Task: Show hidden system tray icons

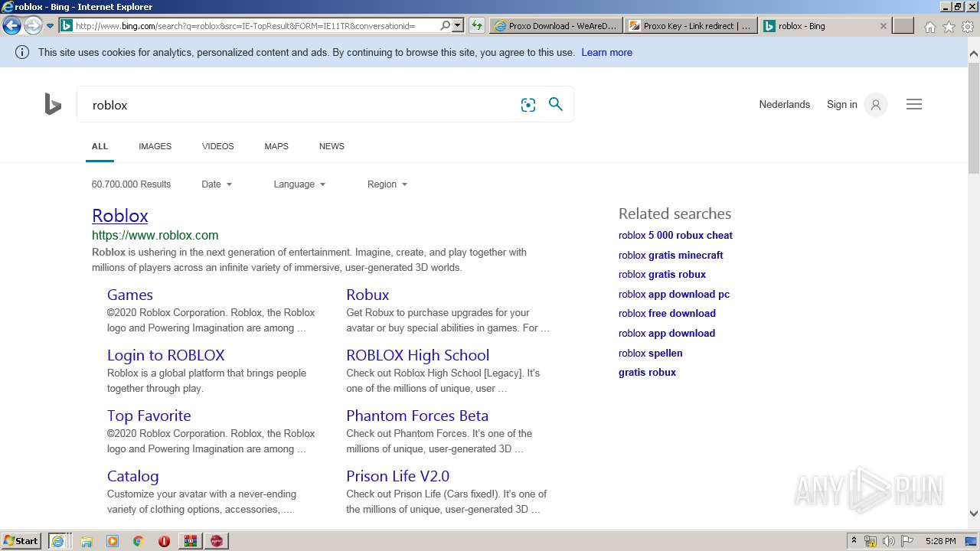Action: (854, 541)
